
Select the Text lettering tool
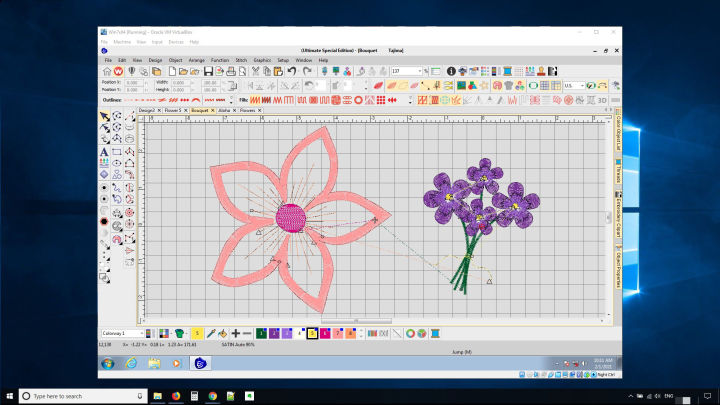(104, 152)
